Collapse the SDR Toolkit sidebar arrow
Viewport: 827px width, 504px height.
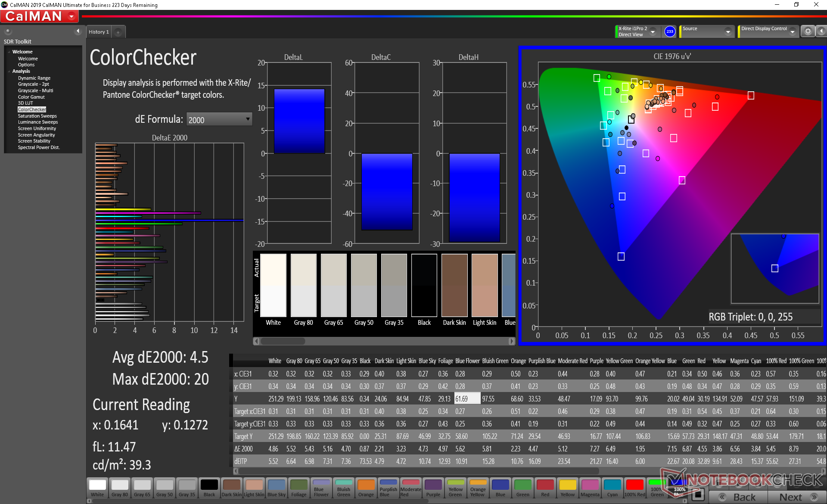click(x=78, y=31)
